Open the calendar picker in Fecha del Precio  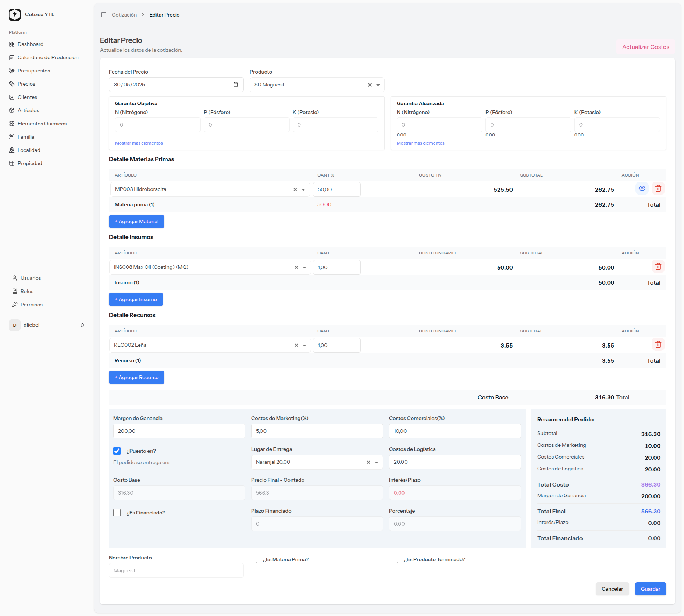(x=236, y=85)
